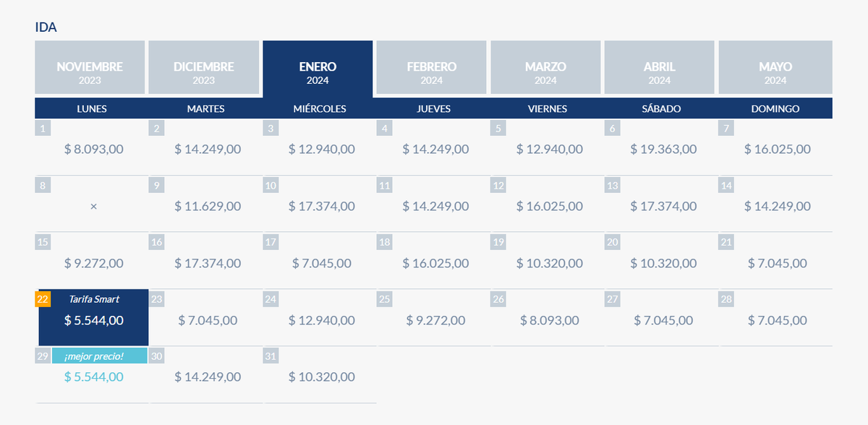Choose day 31 fare $10.320,00
Screen dimensions: 868x425
point(321,377)
